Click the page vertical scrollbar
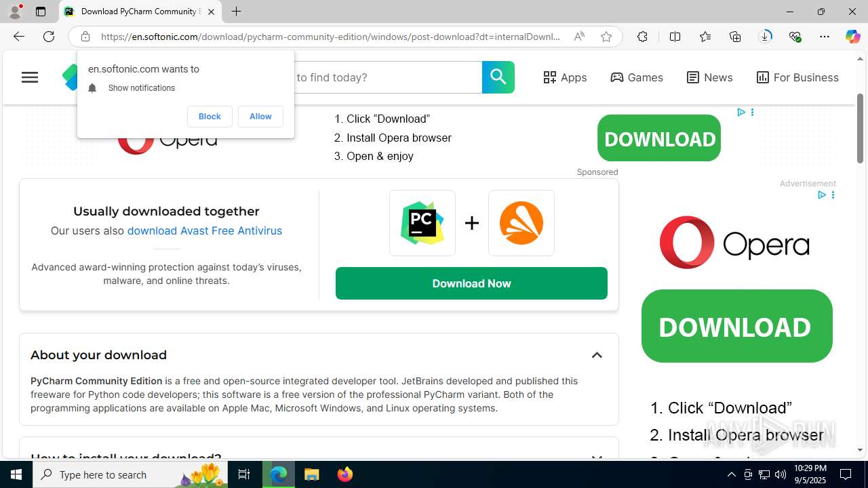868x488 pixels. (861, 129)
